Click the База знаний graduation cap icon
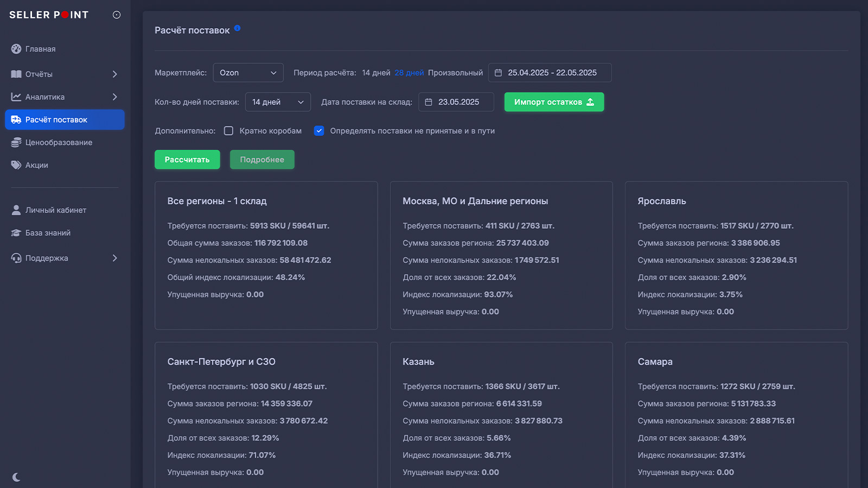The width and height of the screenshot is (868, 488). (16, 233)
